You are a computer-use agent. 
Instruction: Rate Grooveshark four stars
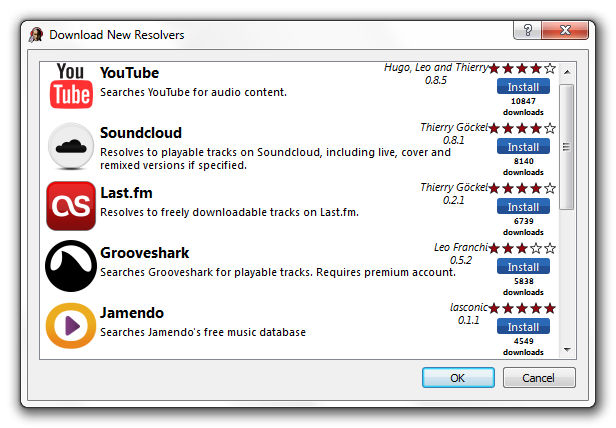coord(536,248)
